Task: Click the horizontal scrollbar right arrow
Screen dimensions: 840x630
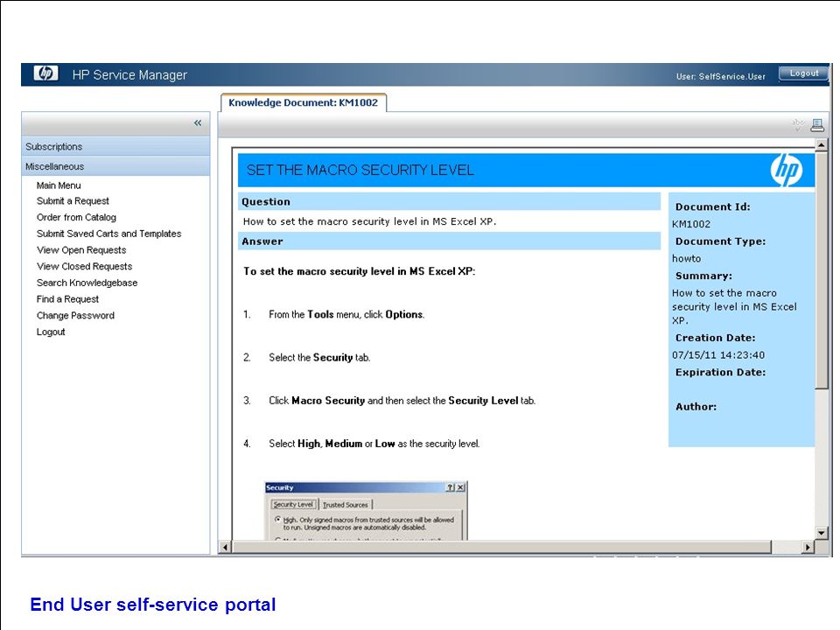Action: coord(808,547)
